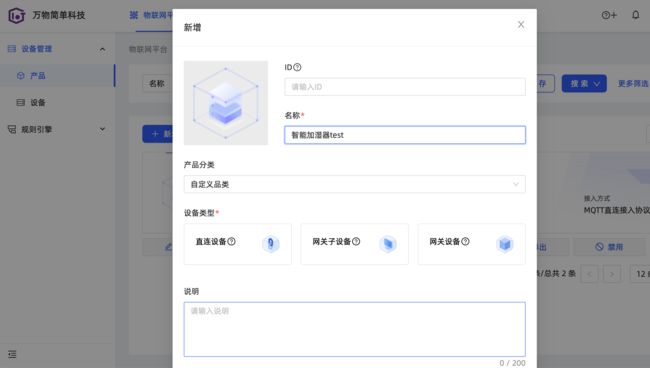Screen dimensions: 650x368
Task: Click the ID input field
Action: [405, 87]
